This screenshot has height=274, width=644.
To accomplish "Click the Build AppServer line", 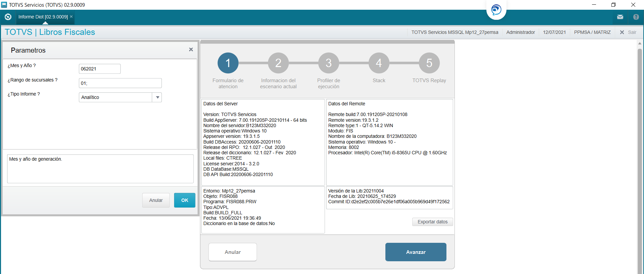I will (255, 120).
